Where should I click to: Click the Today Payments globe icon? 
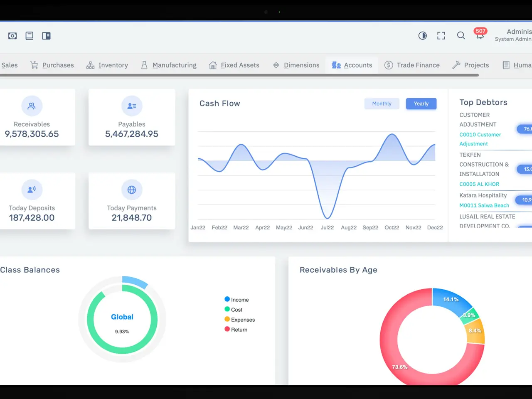pyautogui.click(x=132, y=190)
